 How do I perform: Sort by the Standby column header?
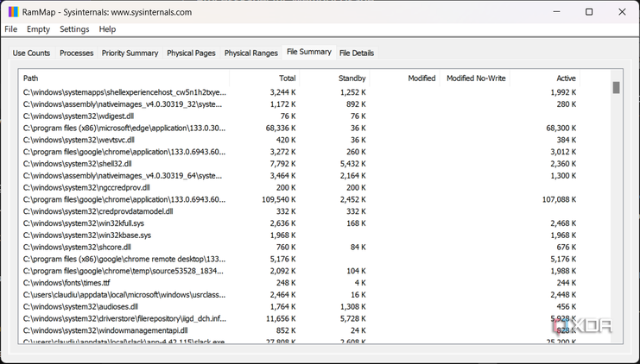(x=334, y=78)
